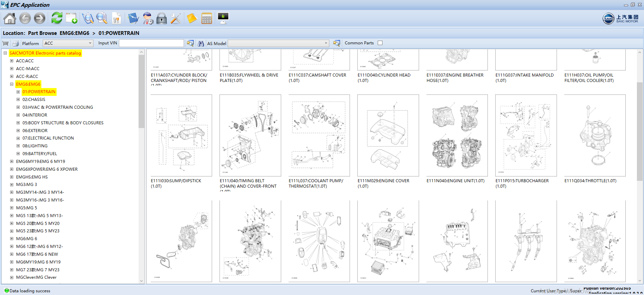Navigate forward with the right arrow
The image size is (644, 295).
[40, 18]
